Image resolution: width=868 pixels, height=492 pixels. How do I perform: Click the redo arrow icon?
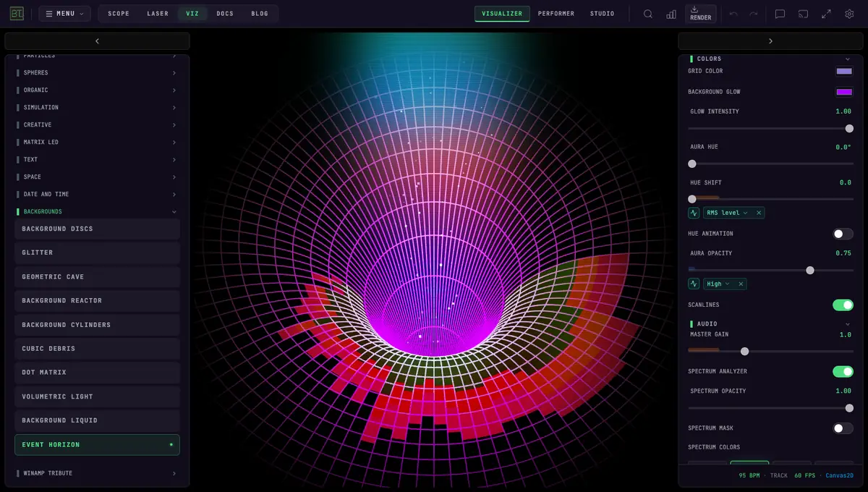point(754,14)
